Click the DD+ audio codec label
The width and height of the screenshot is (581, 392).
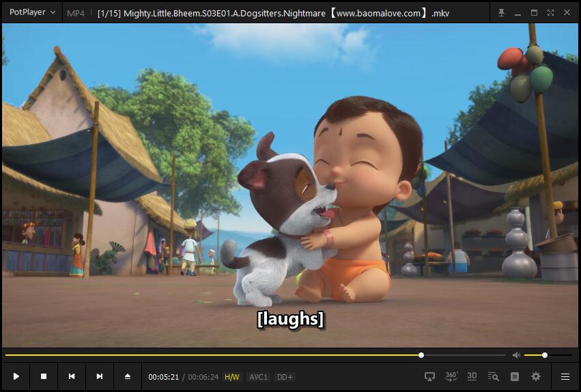pyautogui.click(x=285, y=377)
